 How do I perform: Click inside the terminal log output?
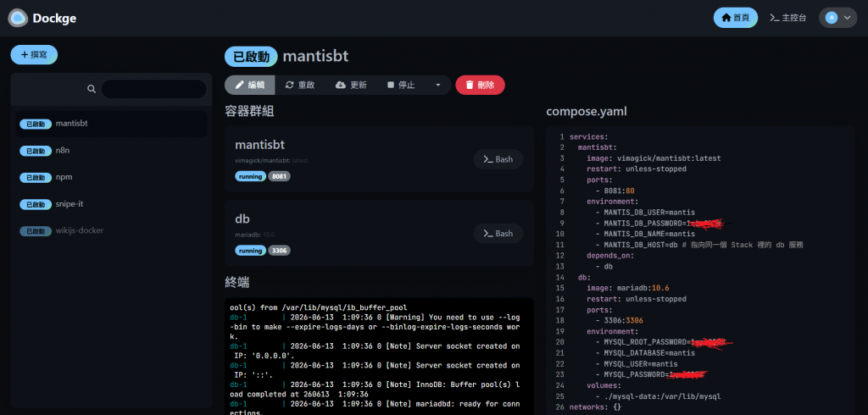(379, 357)
